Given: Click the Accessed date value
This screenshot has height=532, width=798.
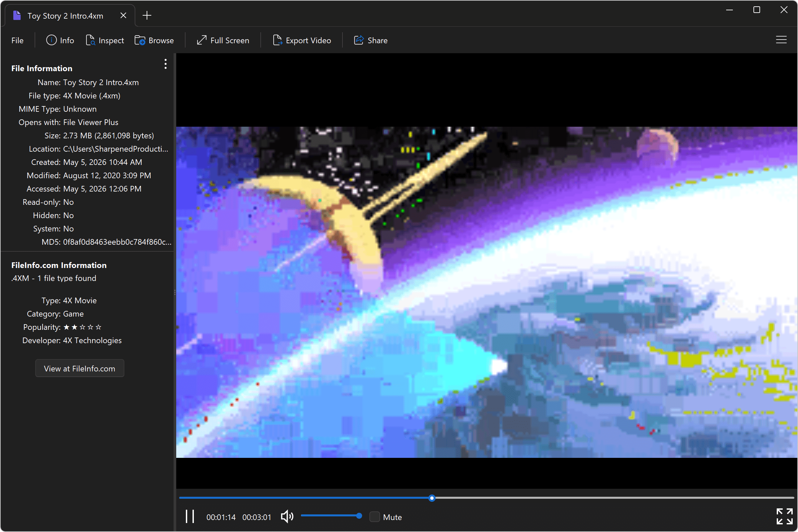Looking at the screenshot, I should [x=102, y=189].
